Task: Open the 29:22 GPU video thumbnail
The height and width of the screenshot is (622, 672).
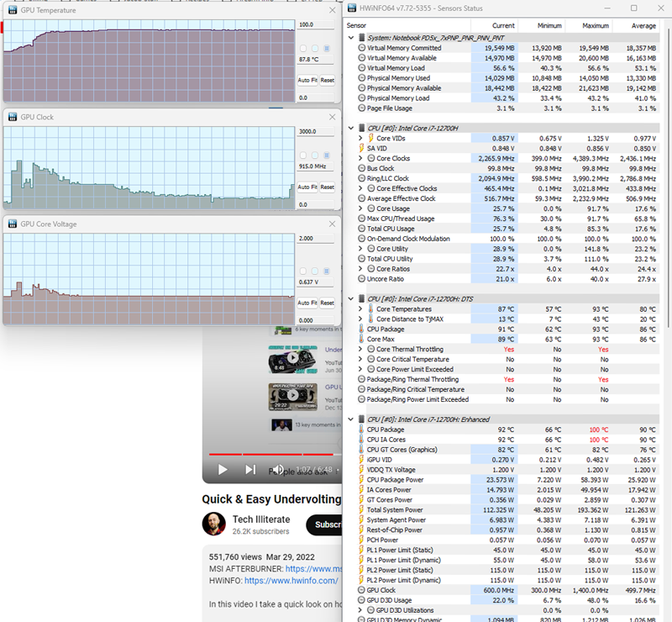Action: point(293,397)
